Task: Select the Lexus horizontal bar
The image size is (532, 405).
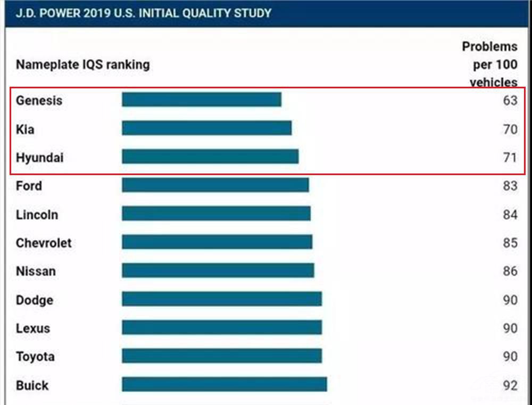Action: click(x=221, y=327)
